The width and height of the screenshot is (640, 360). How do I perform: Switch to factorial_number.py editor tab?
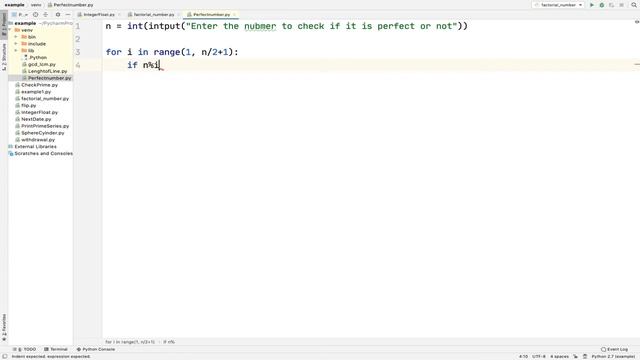tap(153, 14)
